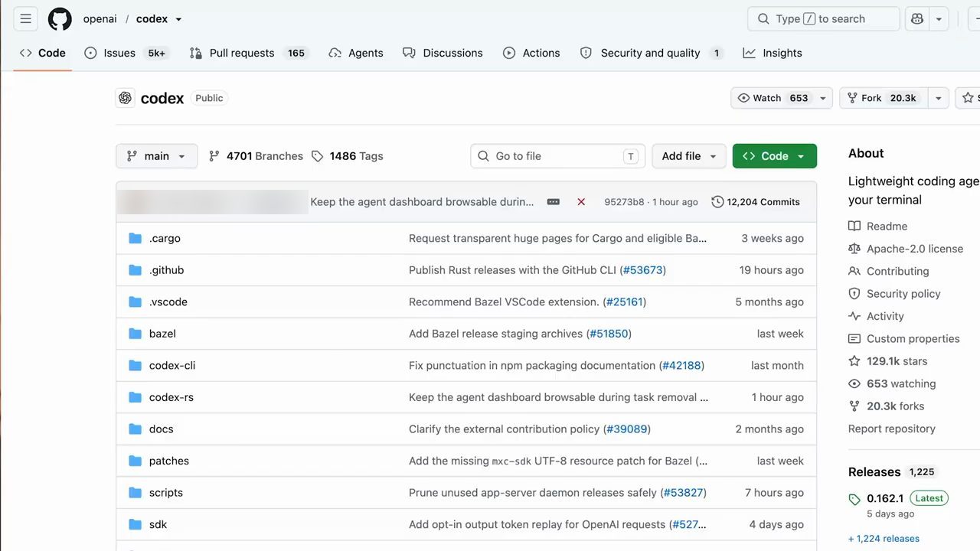The height and width of the screenshot is (551, 980).
Task: Open the .github folder icon
Action: click(136, 270)
